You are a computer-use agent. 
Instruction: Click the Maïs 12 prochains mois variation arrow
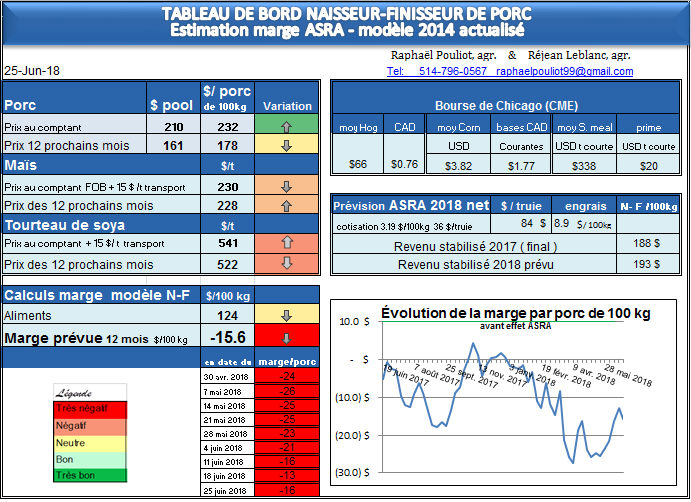click(x=286, y=206)
